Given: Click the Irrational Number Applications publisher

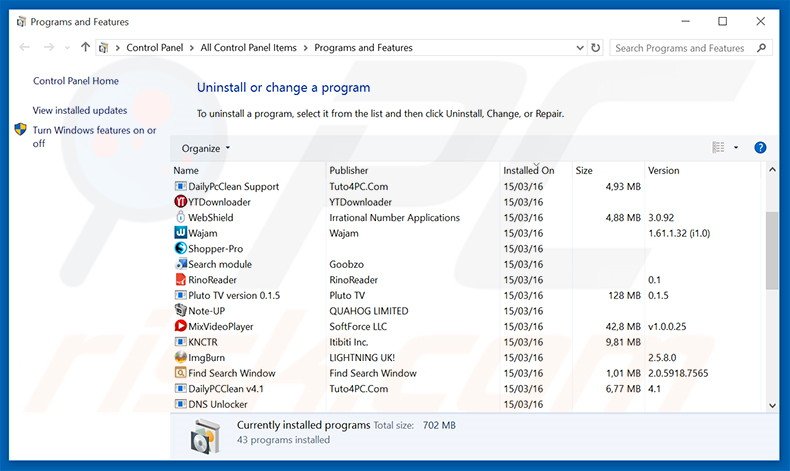Looking at the screenshot, I should pyautogui.click(x=394, y=218).
